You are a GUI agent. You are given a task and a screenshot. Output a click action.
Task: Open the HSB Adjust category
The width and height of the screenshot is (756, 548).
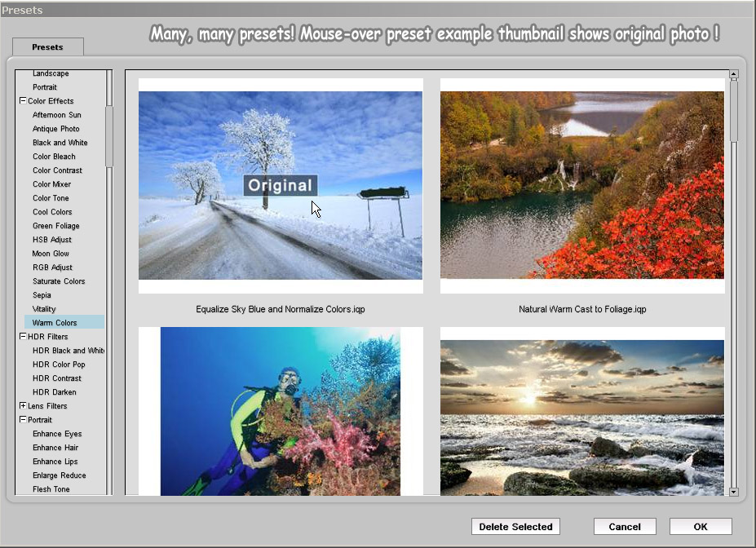[52, 240]
